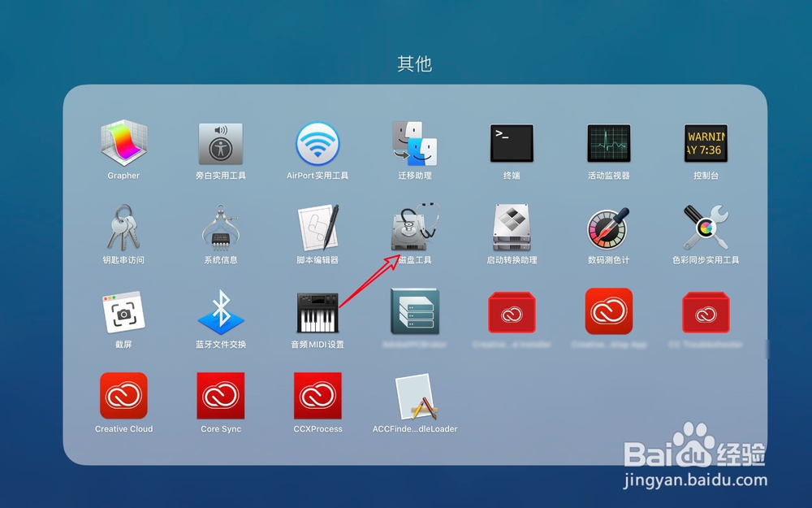
Task: Open 启动转换助理 (Boot Camp Assistant)
Action: [511, 228]
